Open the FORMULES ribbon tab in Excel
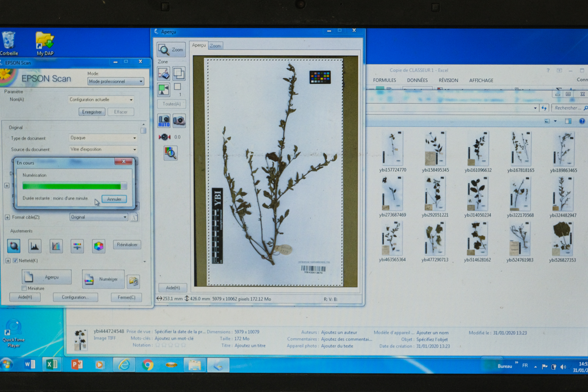The image size is (588, 392). tap(385, 80)
